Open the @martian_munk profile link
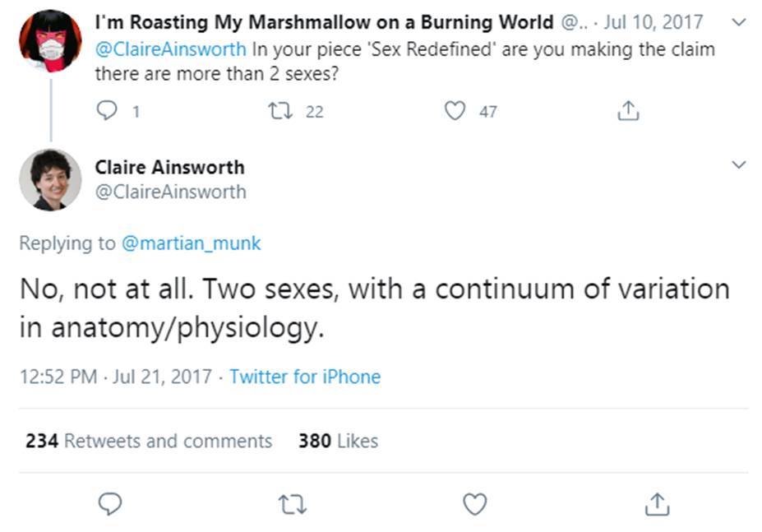Viewport: 762px width, 532px height. pyautogui.click(x=191, y=243)
